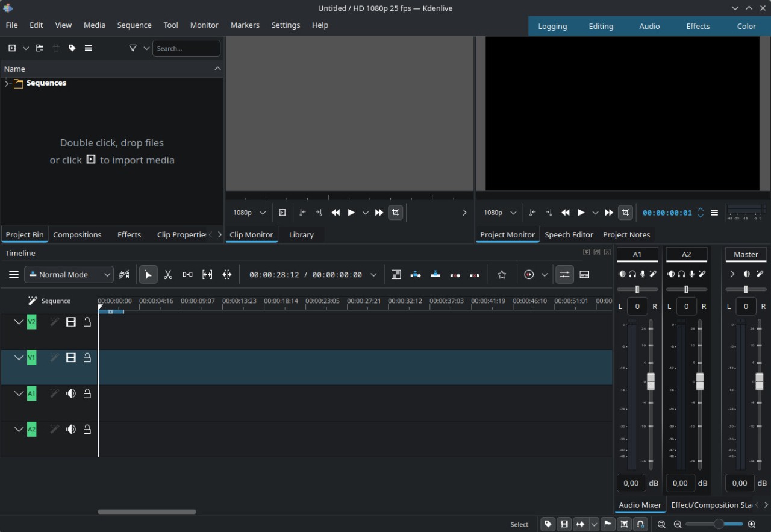Click the Mix Audio Tracks icon
Viewport: 771px width, 532px height.
(564, 275)
